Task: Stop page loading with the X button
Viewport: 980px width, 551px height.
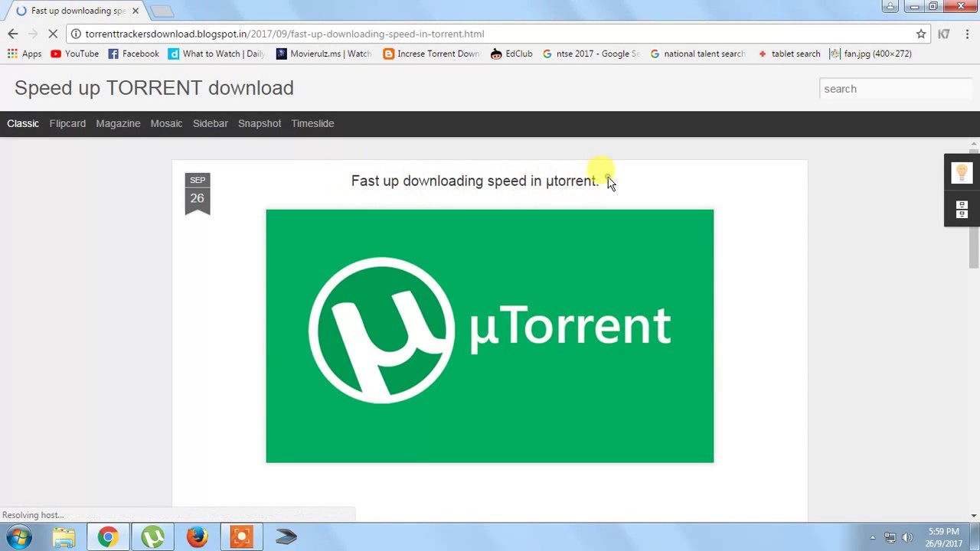Action: coord(53,34)
